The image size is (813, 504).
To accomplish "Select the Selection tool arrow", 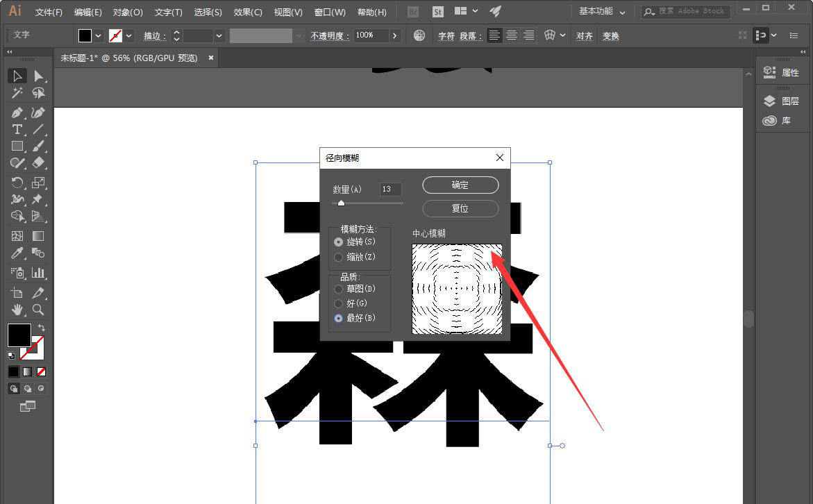I will coord(17,76).
